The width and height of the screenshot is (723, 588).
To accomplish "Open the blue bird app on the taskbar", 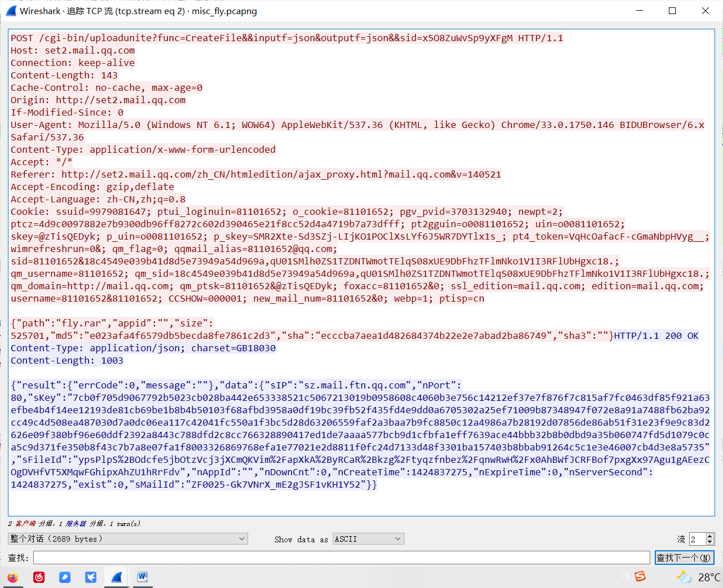I will click(91, 577).
